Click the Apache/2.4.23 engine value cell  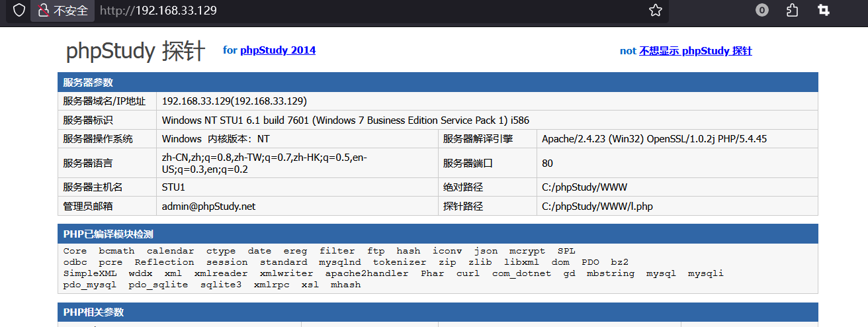point(654,139)
